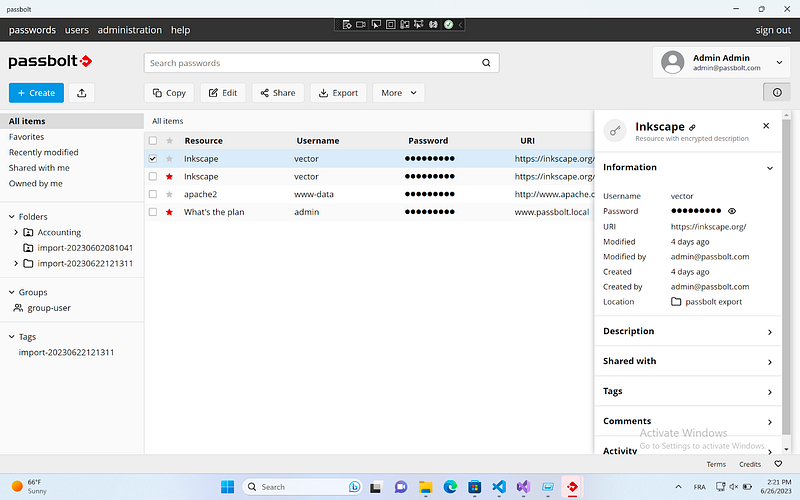Uncheck the first Inkscape row checkbox
This screenshot has width=800, height=500.
(153, 159)
